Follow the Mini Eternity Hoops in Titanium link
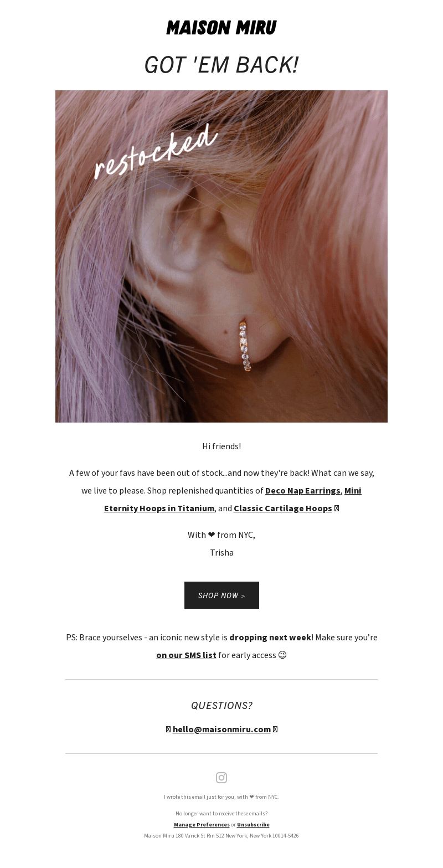The image size is (443, 868). click(233, 500)
